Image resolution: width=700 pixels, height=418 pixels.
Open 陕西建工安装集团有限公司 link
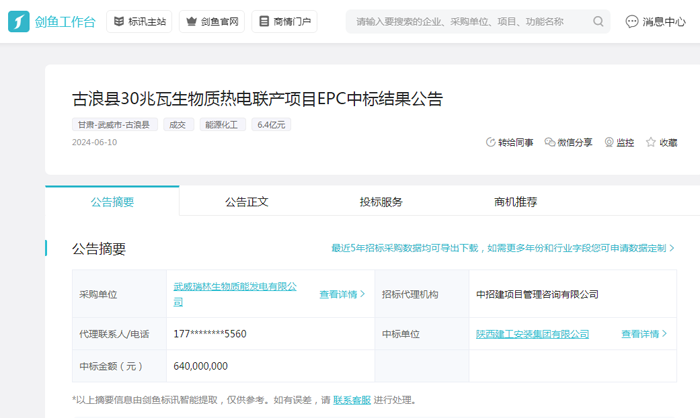[533, 334]
